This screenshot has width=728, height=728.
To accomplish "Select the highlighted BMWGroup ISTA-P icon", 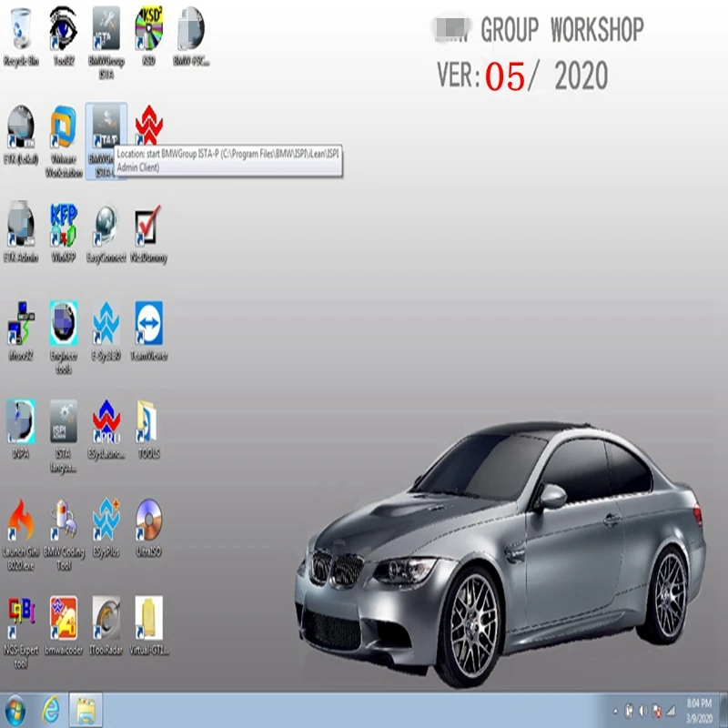I will [106, 141].
